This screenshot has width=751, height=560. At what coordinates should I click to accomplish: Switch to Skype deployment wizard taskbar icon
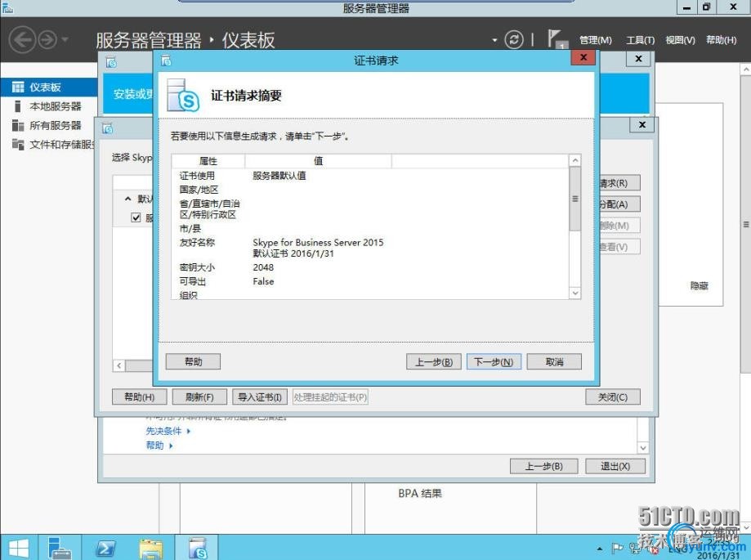(x=197, y=548)
